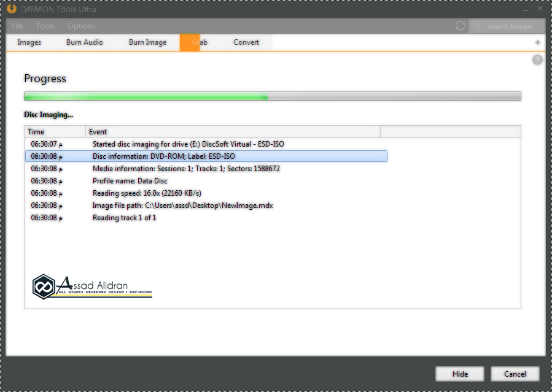The height and width of the screenshot is (392, 552).
Task: Switch to the Burn Image tab
Action: 147,42
